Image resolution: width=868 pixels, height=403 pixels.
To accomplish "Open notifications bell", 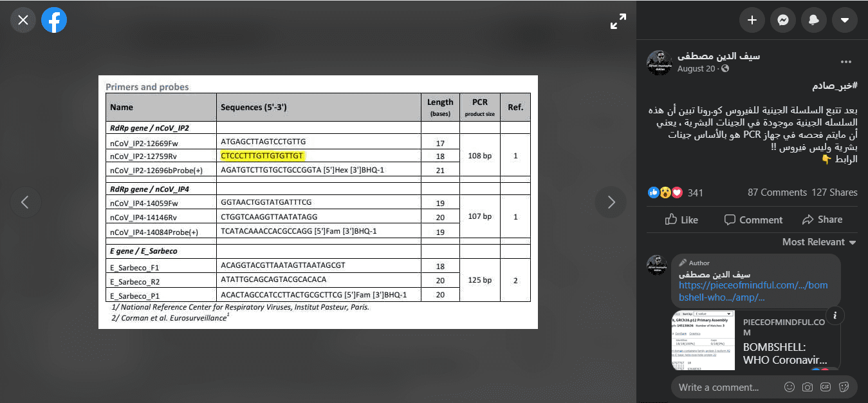I will [x=813, y=21].
